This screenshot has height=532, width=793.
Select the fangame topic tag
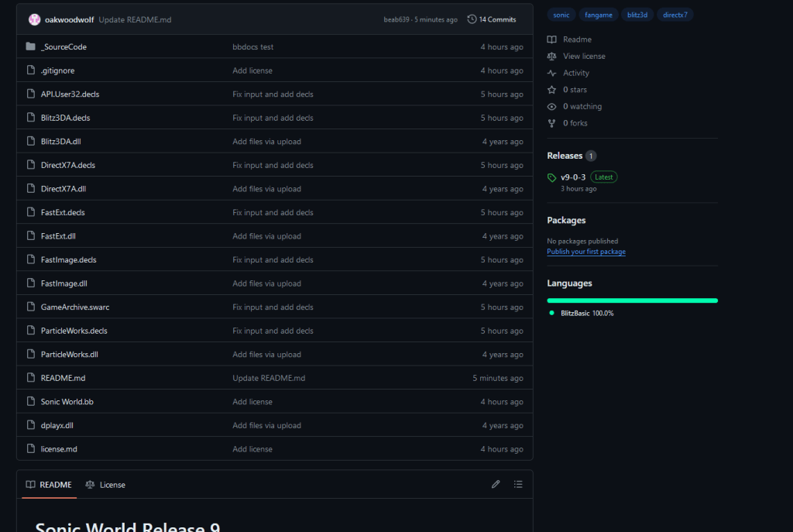tap(596, 15)
